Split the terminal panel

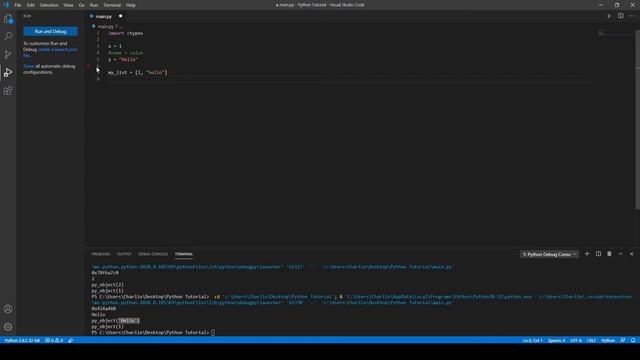[x=598, y=254]
